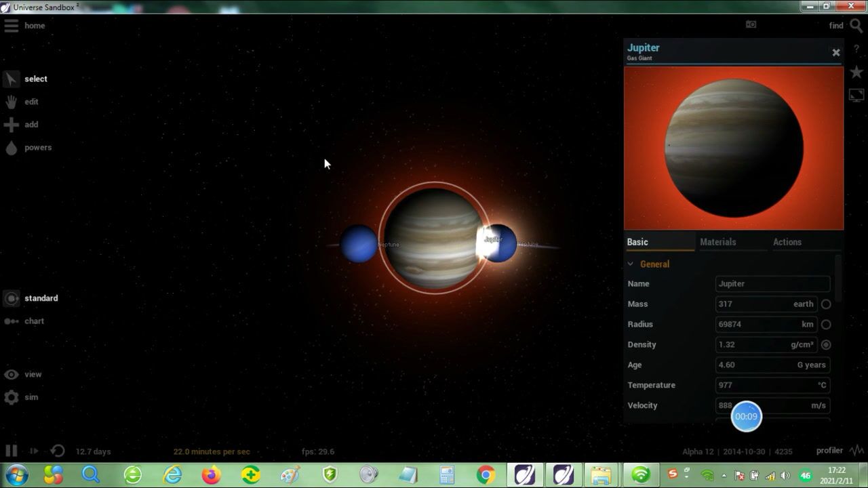Select the arrow cursor select tool
Viewport: 868px width, 488px height.
[x=11, y=79]
